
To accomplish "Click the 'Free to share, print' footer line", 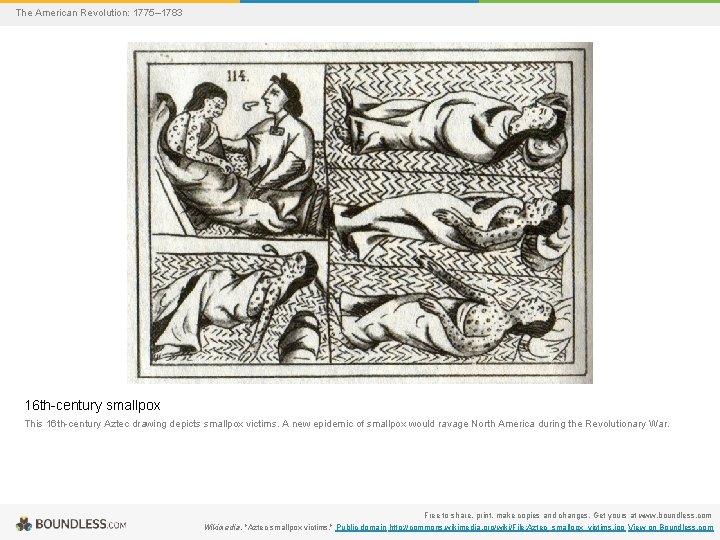I will (x=568, y=515).
